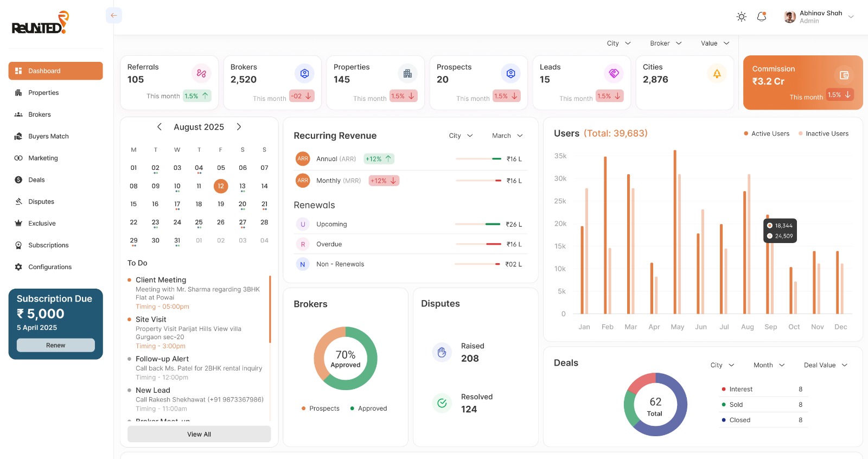
Task: Click View All under To Do list
Action: 199,434
